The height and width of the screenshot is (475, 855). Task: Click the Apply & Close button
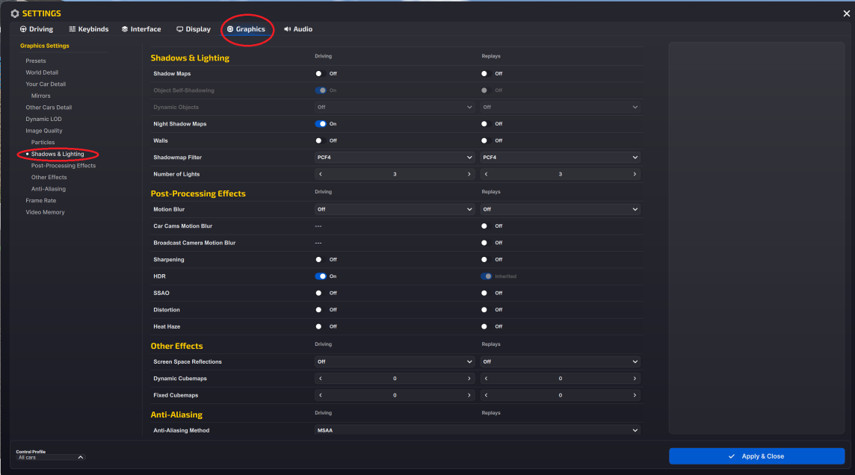pos(757,456)
